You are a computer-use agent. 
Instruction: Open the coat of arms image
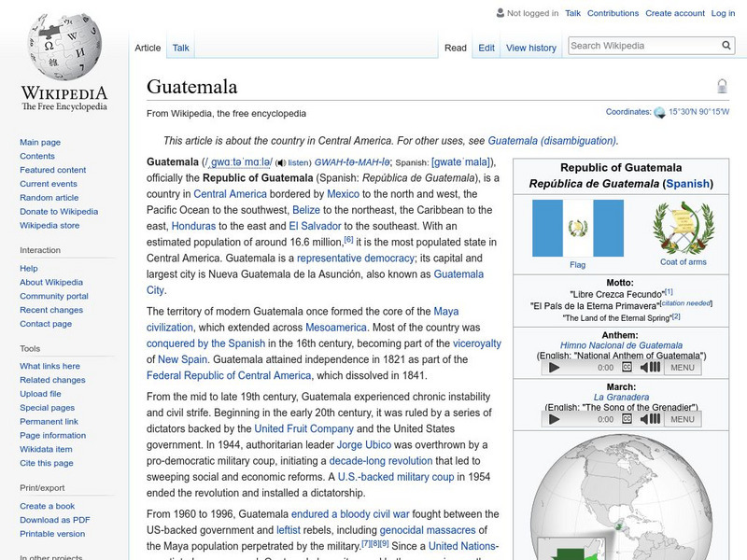(x=684, y=228)
